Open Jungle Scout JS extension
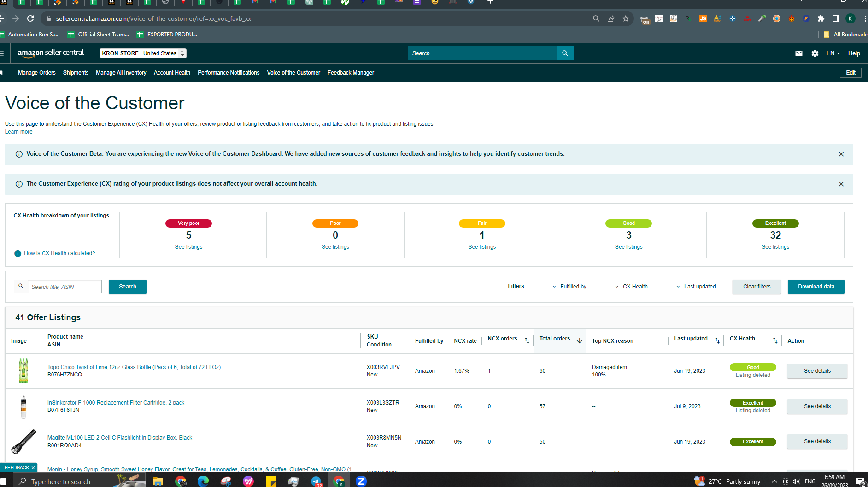The width and height of the screenshot is (868, 487). pos(703,18)
